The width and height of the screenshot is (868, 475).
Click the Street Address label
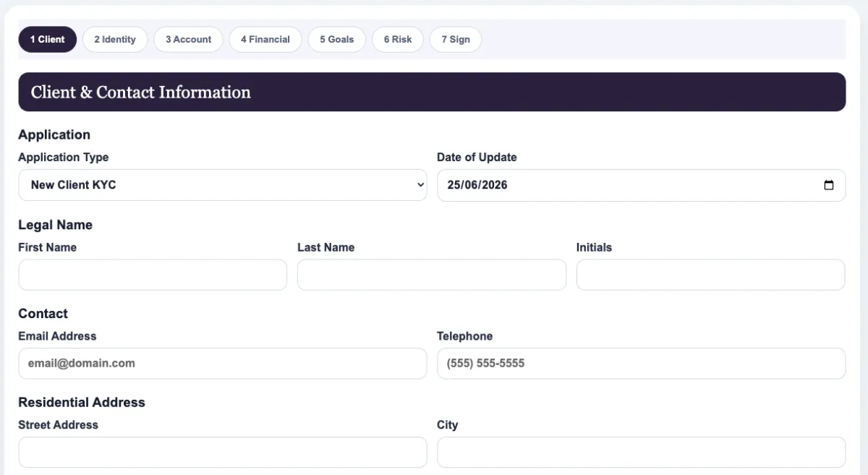point(58,425)
